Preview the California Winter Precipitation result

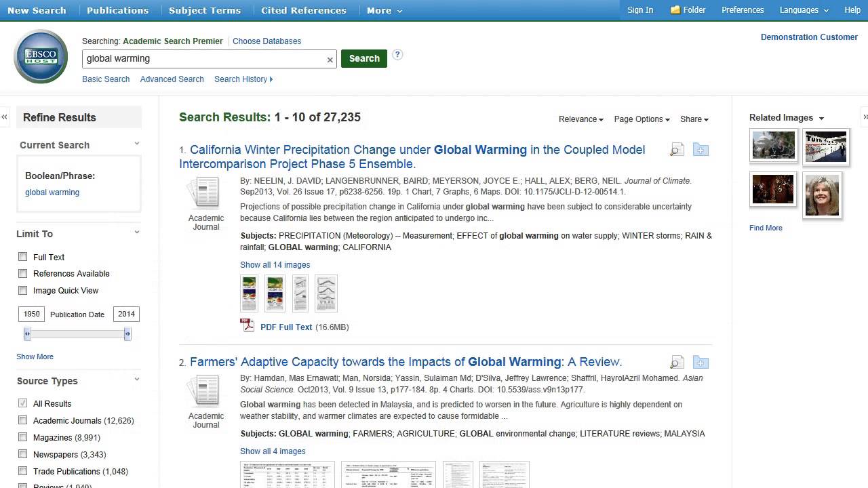[x=677, y=150]
